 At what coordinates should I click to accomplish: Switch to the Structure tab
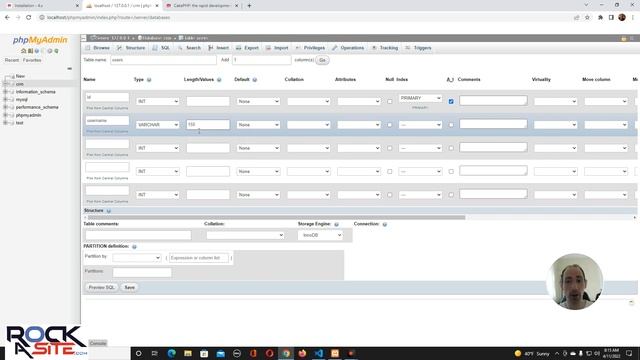point(131,48)
